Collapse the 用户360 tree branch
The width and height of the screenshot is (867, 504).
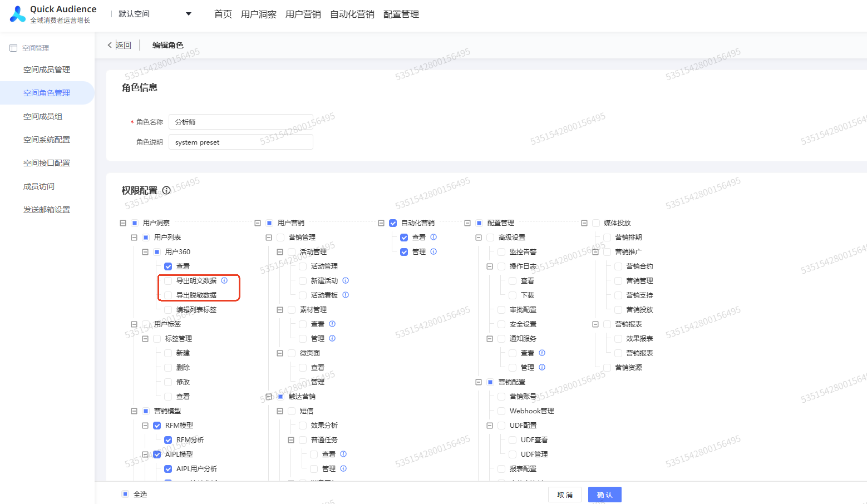[145, 252]
